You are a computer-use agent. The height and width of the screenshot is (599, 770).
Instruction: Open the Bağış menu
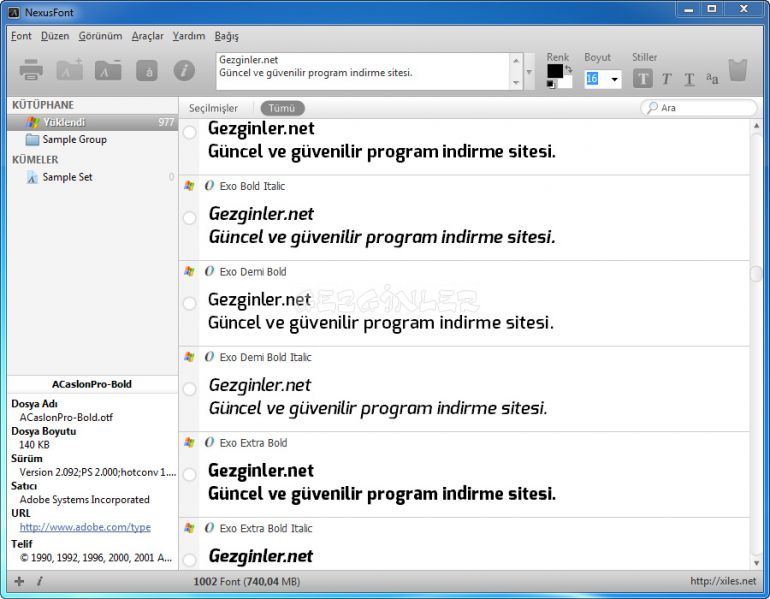click(226, 36)
